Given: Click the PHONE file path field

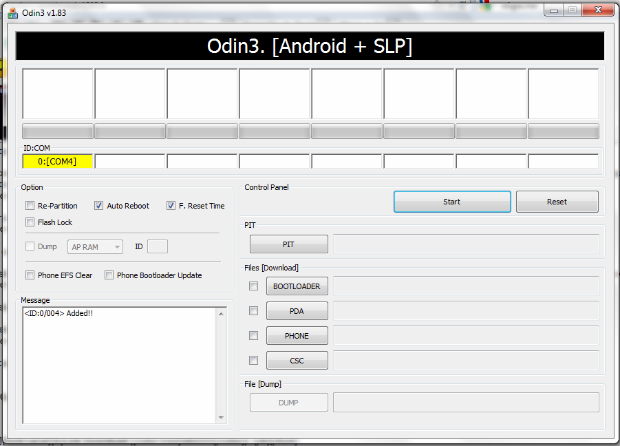Looking at the screenshot, I should click(x=466, y=336).
